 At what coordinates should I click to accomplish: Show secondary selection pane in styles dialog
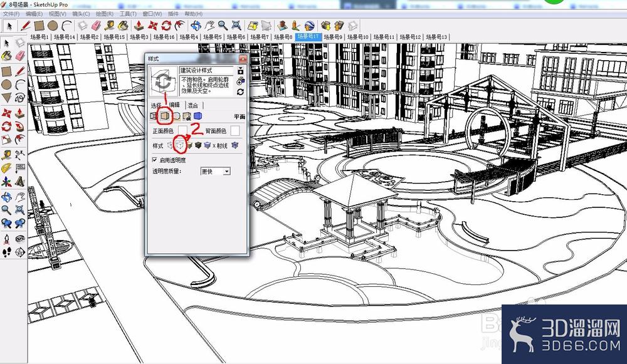point(240,71)
